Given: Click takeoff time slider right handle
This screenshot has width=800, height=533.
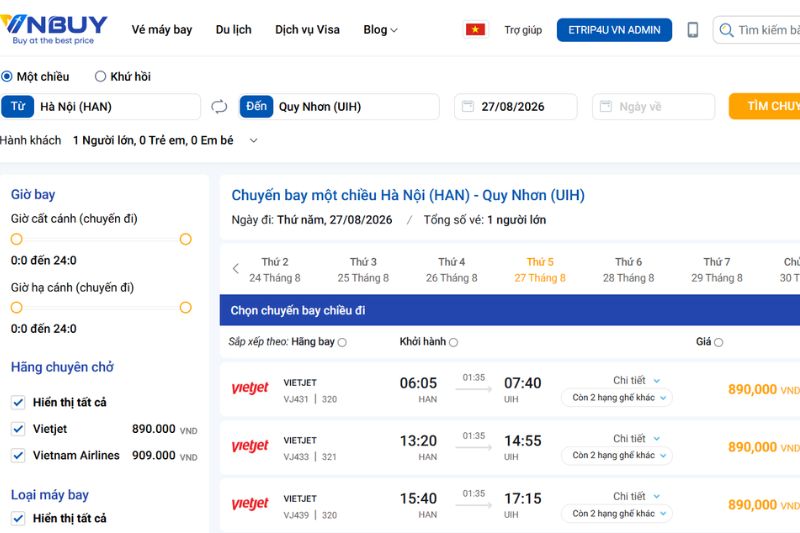Looking at the screenshot, I should coord(185,239).
